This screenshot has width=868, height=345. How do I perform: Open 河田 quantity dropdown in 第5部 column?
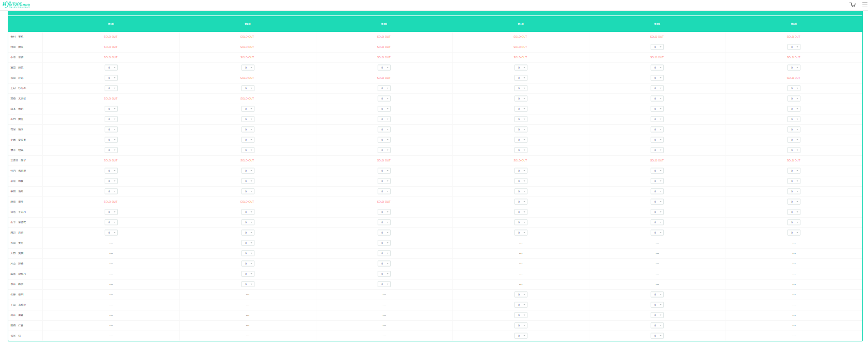(657, 47)
